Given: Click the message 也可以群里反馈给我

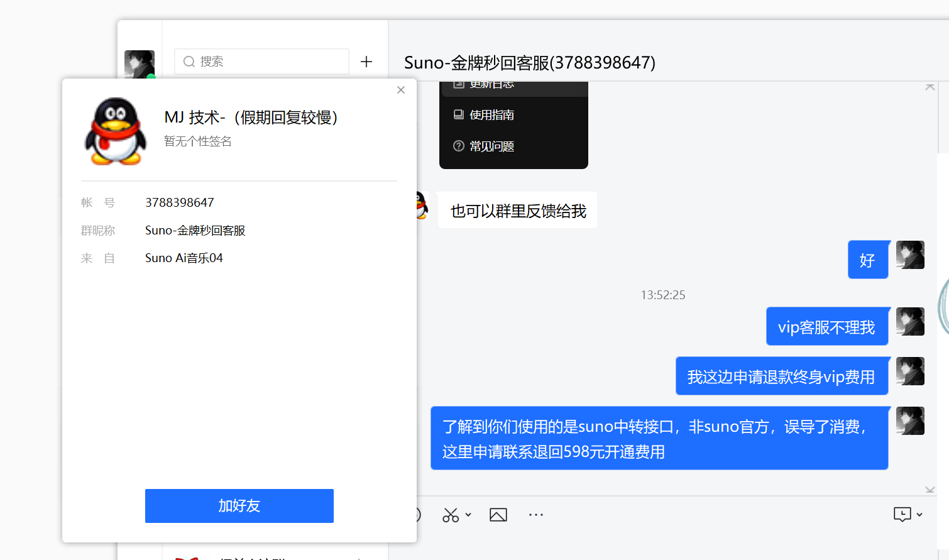Looking at the screenshot, I should pyautogui.click(x=518, y=211).
